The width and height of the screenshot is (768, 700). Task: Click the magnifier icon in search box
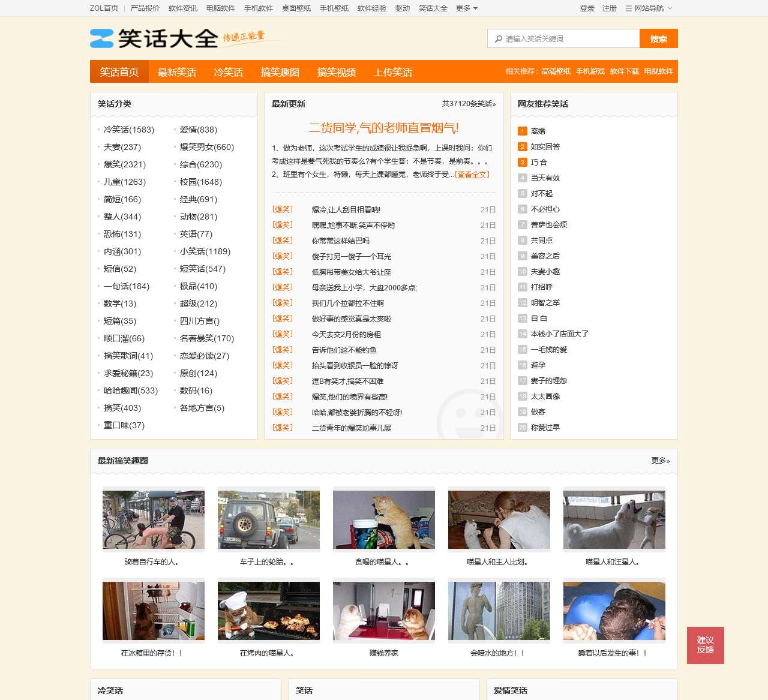click(x=499, y=39)
